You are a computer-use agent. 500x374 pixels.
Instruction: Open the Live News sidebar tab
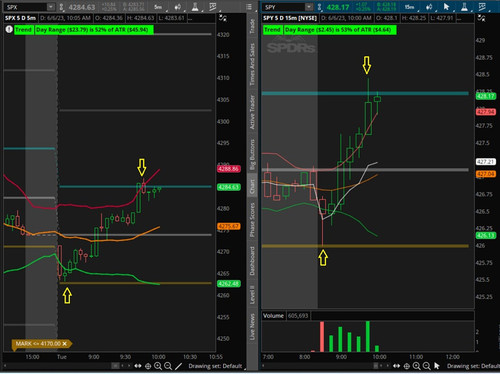(252, 326)
